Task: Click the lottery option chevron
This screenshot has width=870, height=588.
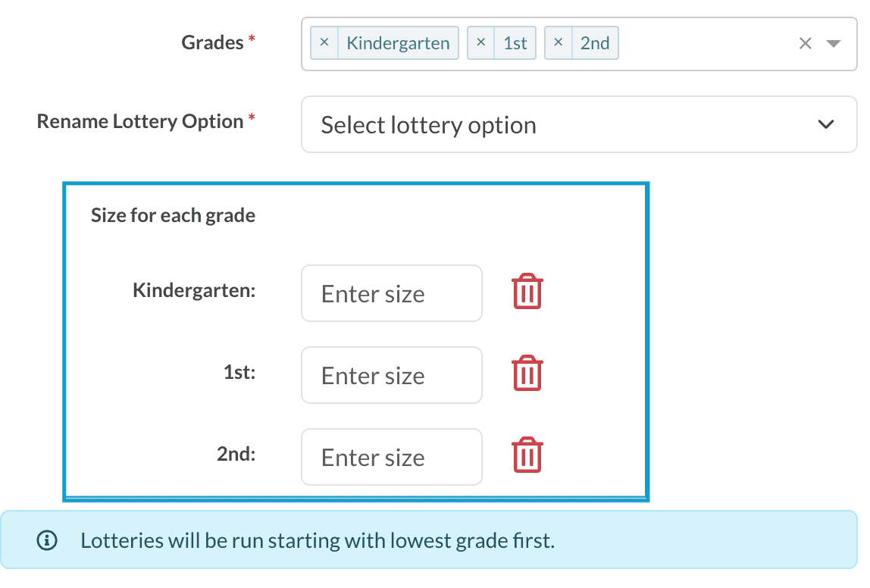Action: 826,124
